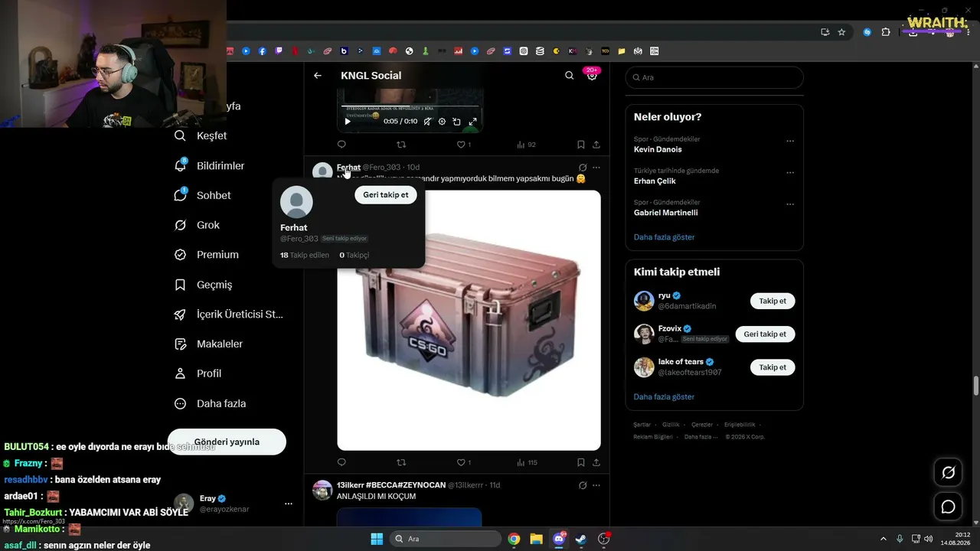Open the floating messages button
Screen dimensions: 980x551
point(948,507)
